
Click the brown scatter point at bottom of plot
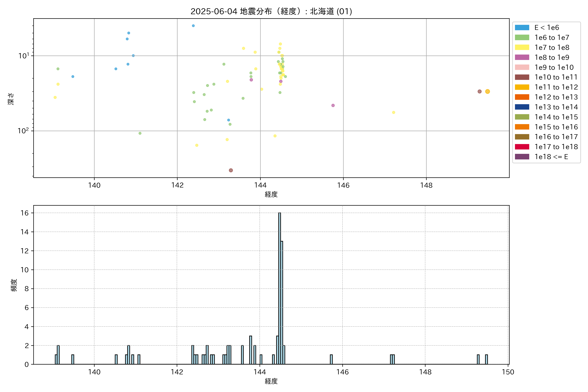click(x=231, y=170)
